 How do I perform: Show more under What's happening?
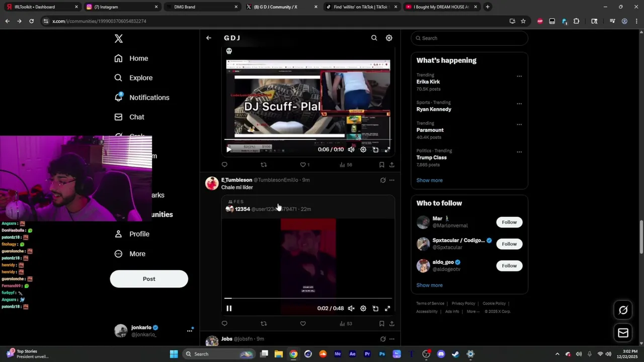tap(430, 180)
